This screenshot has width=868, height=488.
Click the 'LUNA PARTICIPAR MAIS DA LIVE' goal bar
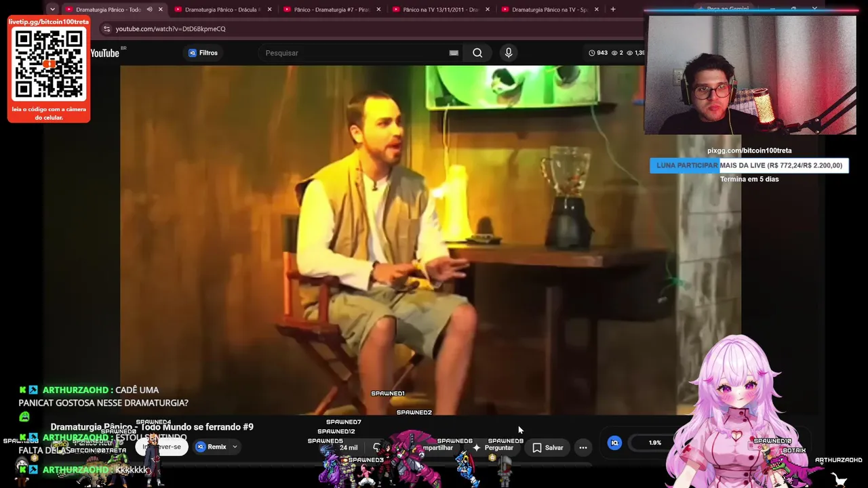(749, 165)
